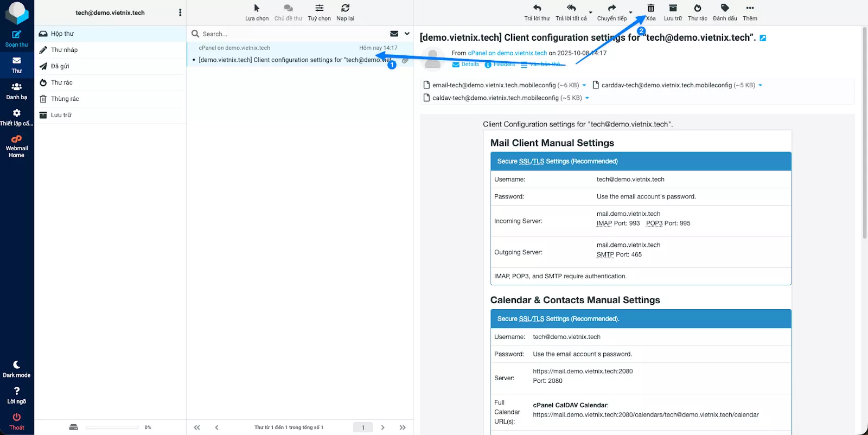Click the search magnifier icon
868x435 pixels.
click(x=195, y=34)
